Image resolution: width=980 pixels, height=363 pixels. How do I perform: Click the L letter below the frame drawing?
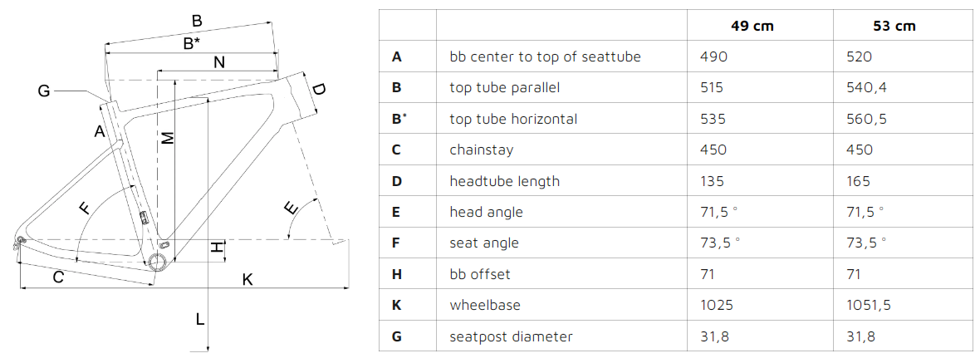pyautogui.click(x=199, y=318)
